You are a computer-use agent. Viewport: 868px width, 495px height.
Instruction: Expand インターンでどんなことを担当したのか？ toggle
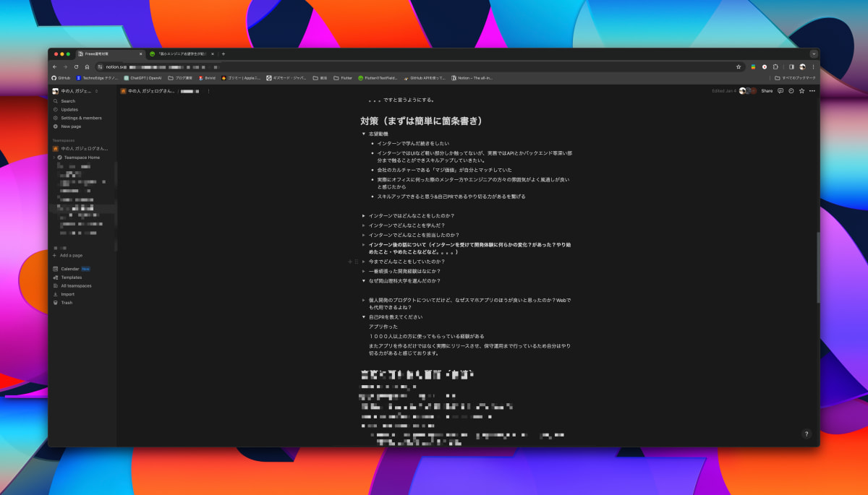(x=364, y=235)
